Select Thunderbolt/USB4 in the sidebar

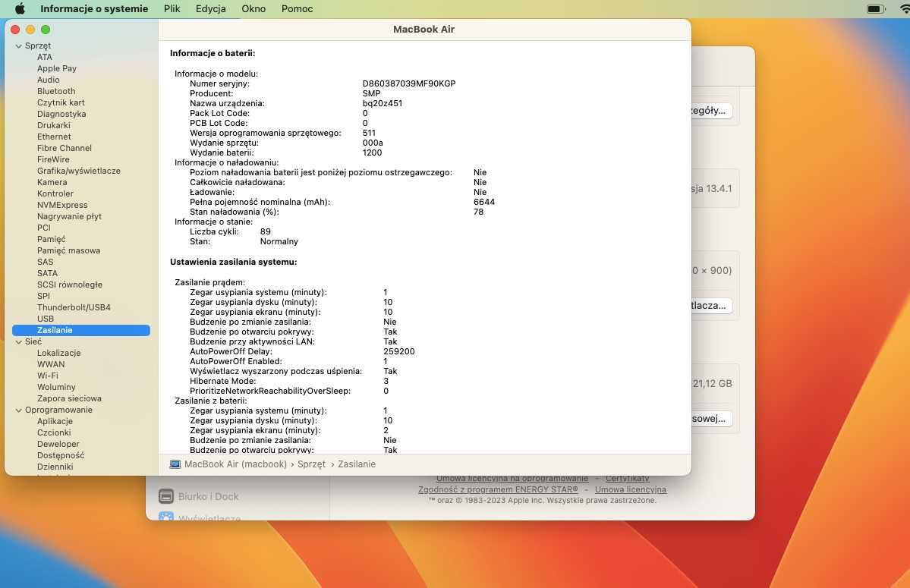point(74,307)
